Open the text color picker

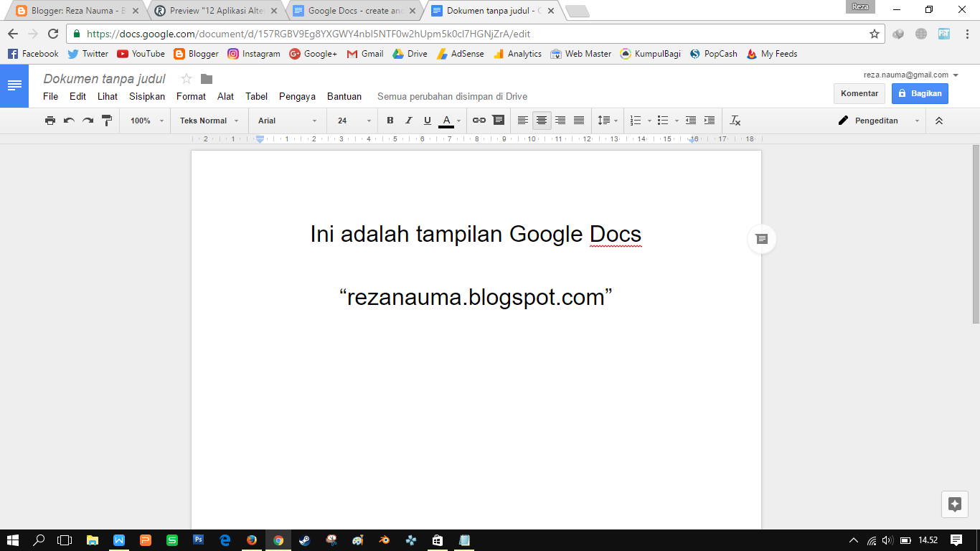coord(446,120)
